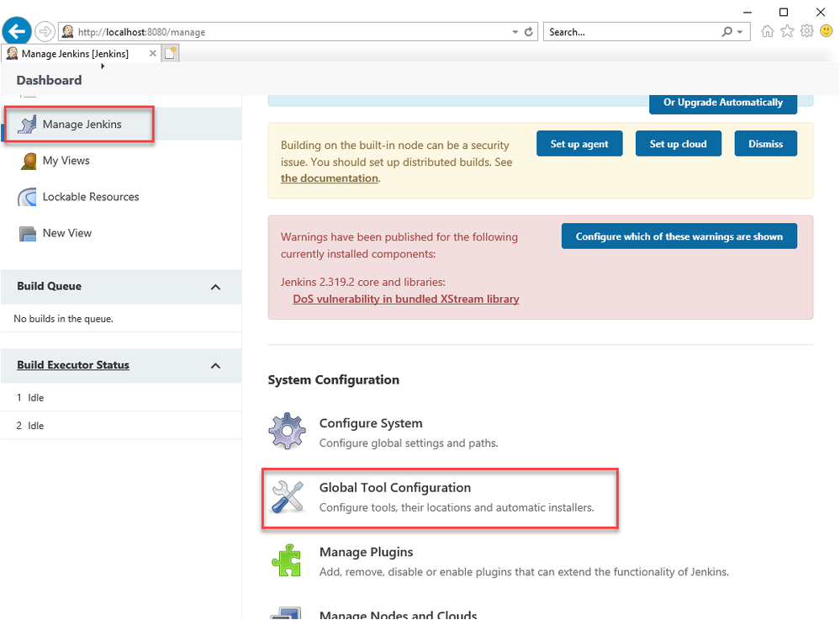Open the Build Executor Status link
This screenshot has width=840, height=620.
[x=73, y=365]
